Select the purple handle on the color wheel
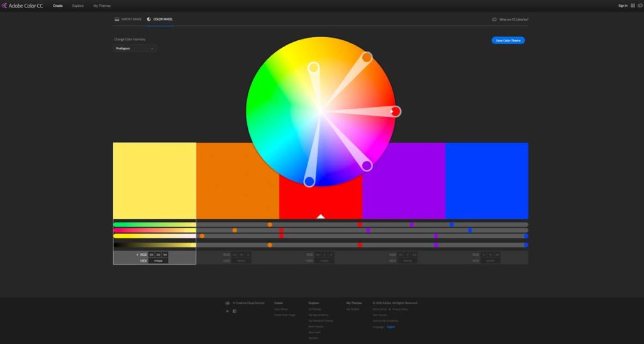The image size is (644, 344). 367,165
